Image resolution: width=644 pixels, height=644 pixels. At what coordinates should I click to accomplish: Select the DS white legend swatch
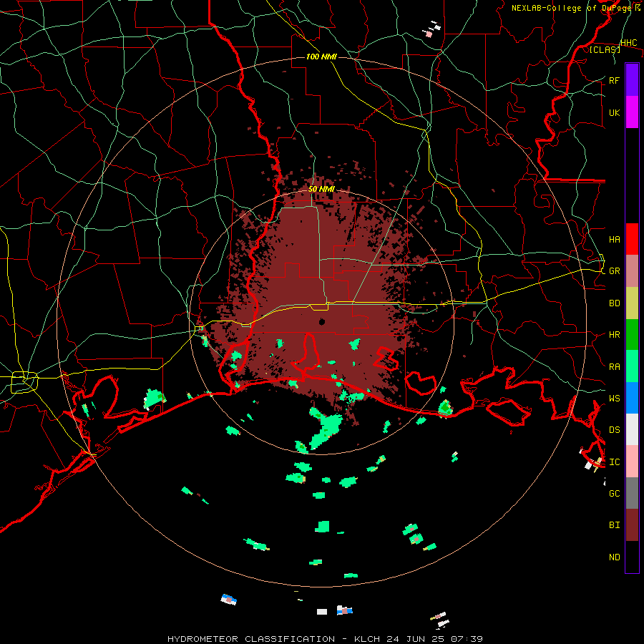[x=632, y=429]
